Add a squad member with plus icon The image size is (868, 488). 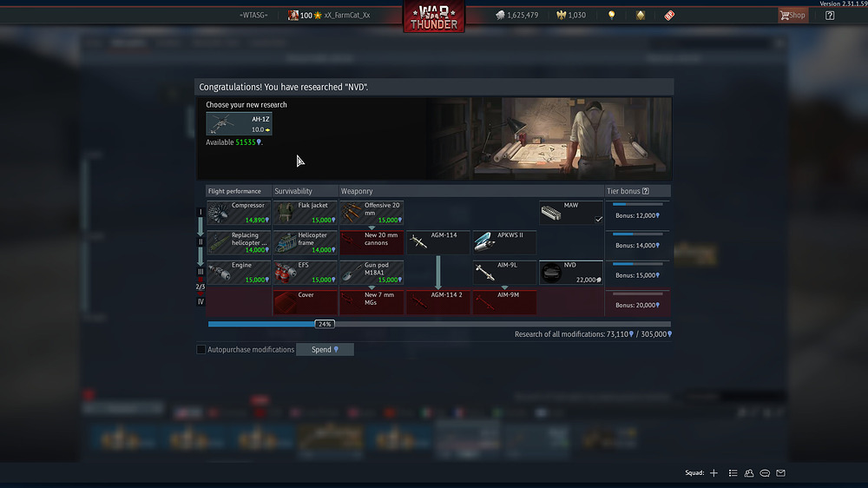click(713, 473)
